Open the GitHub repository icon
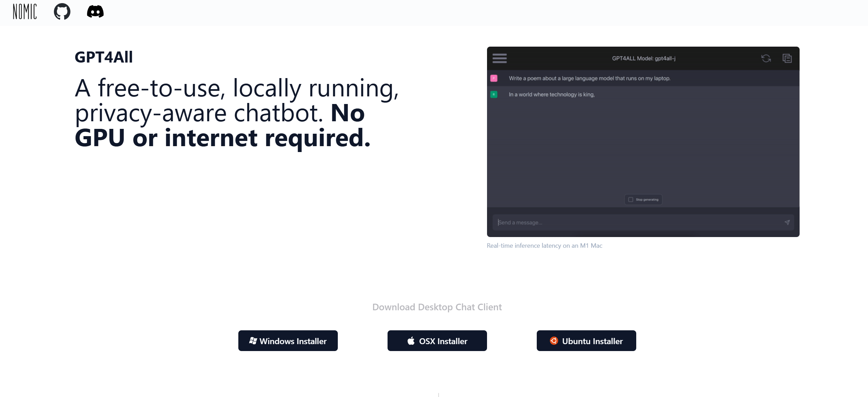 pyautogui.click(x=62, y=12)
